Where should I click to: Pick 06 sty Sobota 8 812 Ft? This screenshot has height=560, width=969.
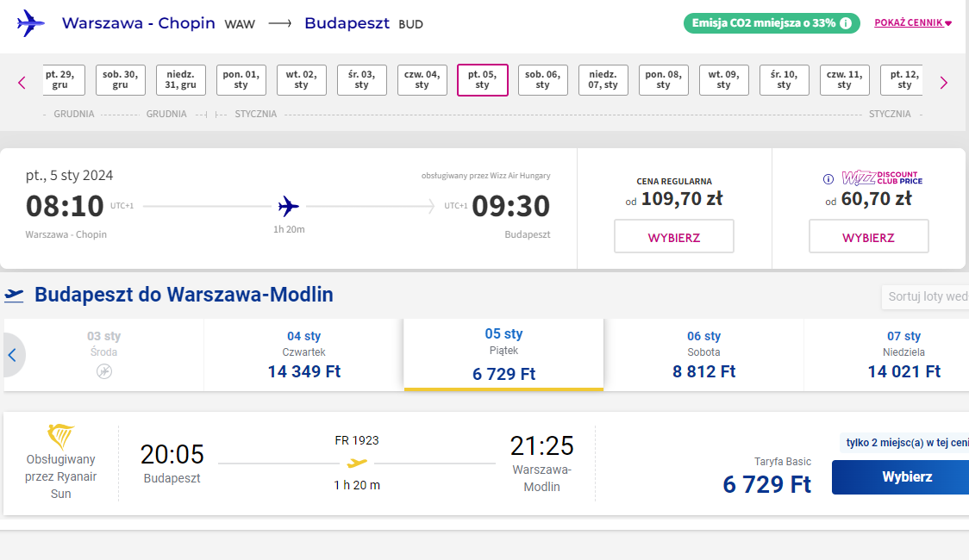(703, 355)
